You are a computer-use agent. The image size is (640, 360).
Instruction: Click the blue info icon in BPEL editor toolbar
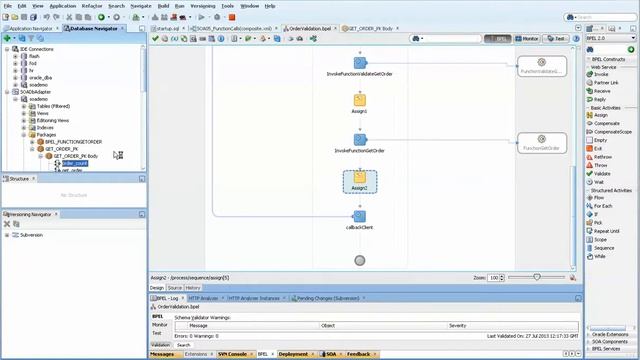[x=221, y=39]
